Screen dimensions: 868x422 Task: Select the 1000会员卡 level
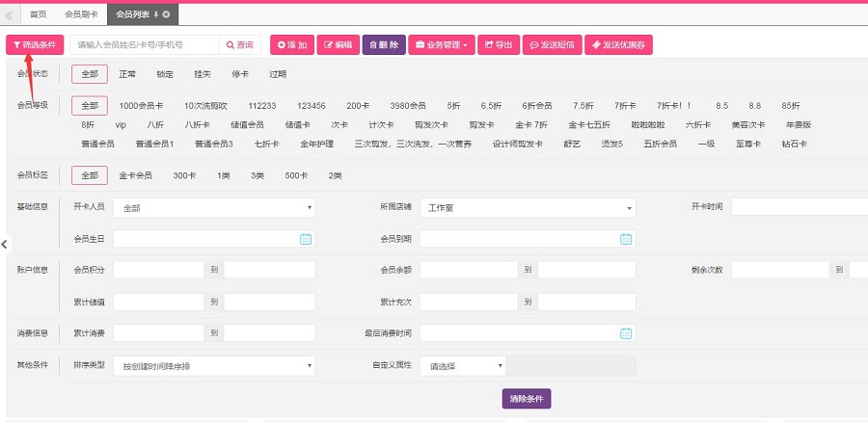[141, 106]
